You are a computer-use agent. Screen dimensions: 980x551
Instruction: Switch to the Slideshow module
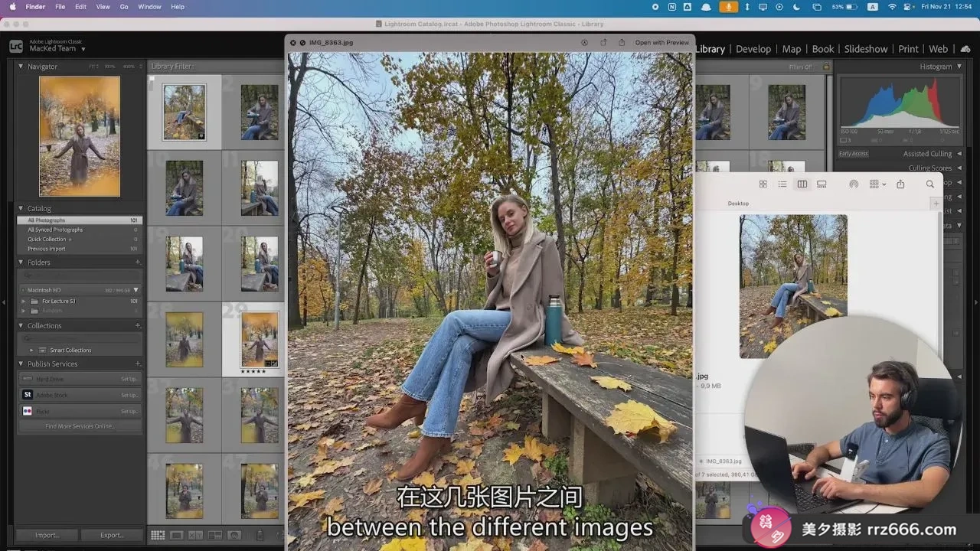coord(866,49)
